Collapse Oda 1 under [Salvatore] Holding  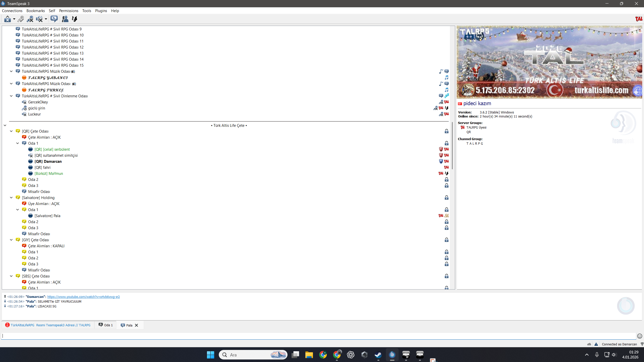click(18, 210)
